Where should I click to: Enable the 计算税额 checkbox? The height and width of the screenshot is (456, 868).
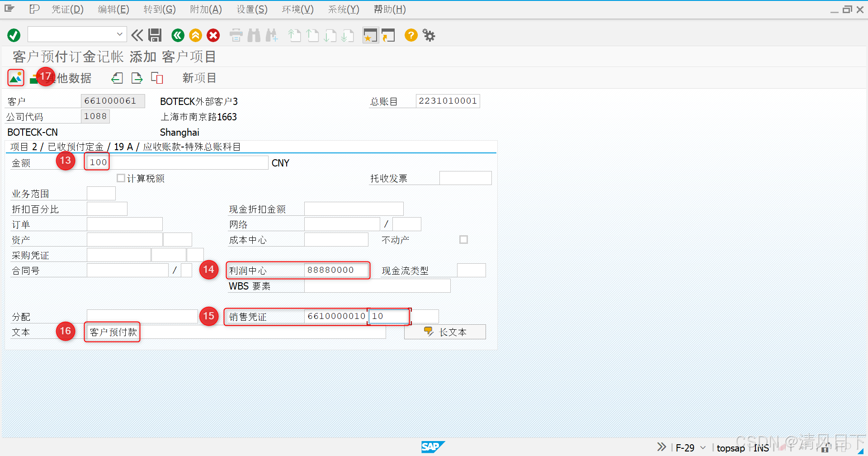coord(121,178)
